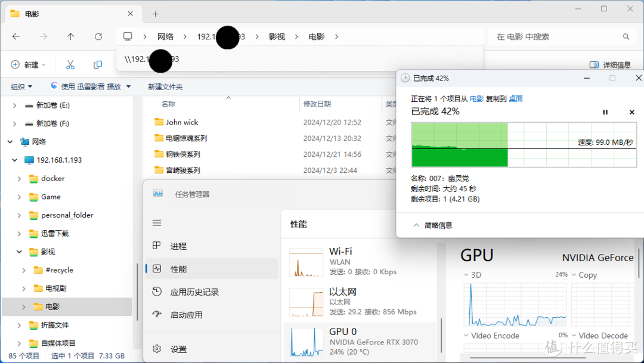The image size is (644, 363).
Task: Open 启动应用 in Task Manager sidebar
Action: (x=188, y=314)
